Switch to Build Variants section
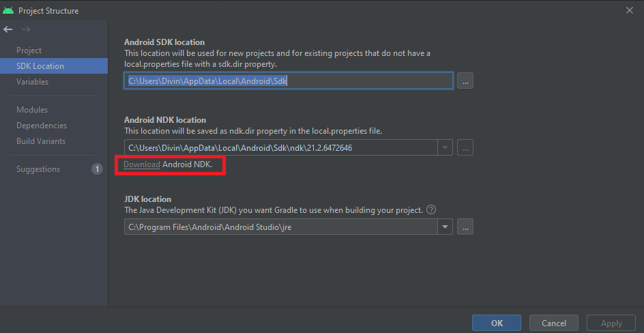Image resolution: width=644 pixels, height=333 pixels. (x=41, y=141)
